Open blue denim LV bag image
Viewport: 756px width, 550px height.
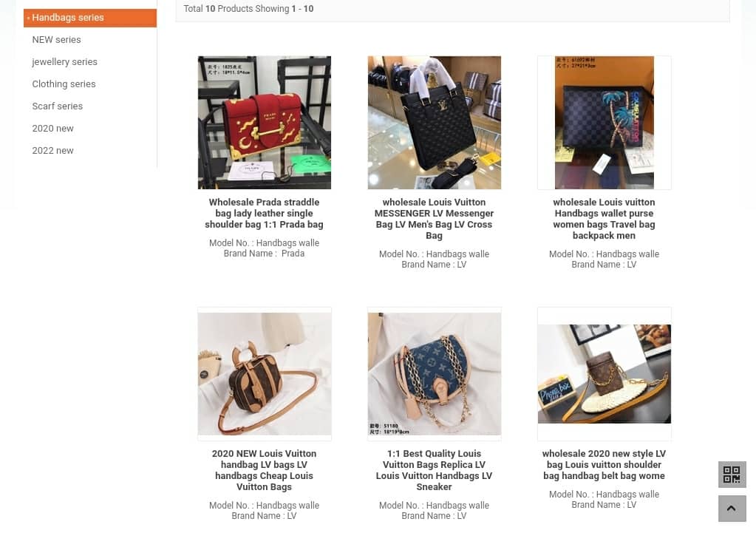(434, 374)
